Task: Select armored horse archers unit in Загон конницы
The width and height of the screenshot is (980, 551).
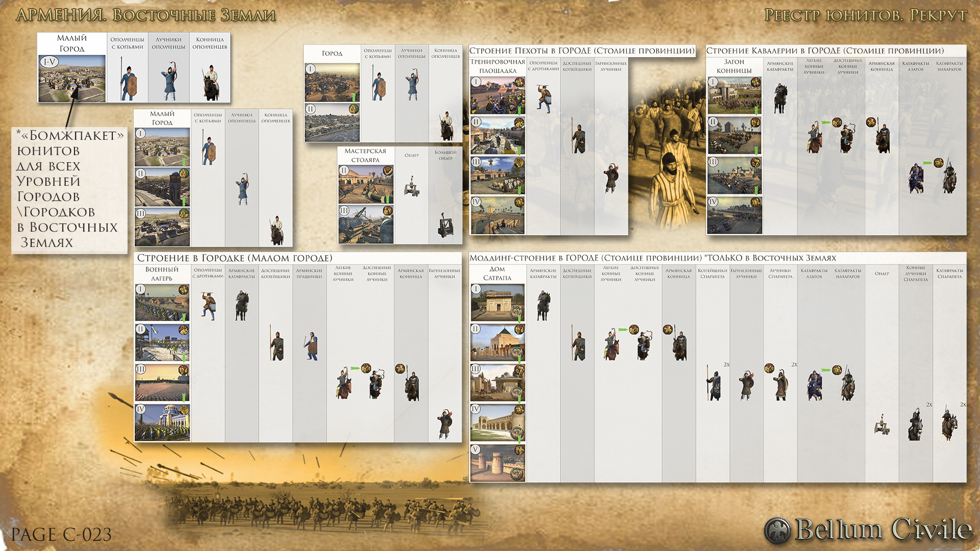Action: 848,138
